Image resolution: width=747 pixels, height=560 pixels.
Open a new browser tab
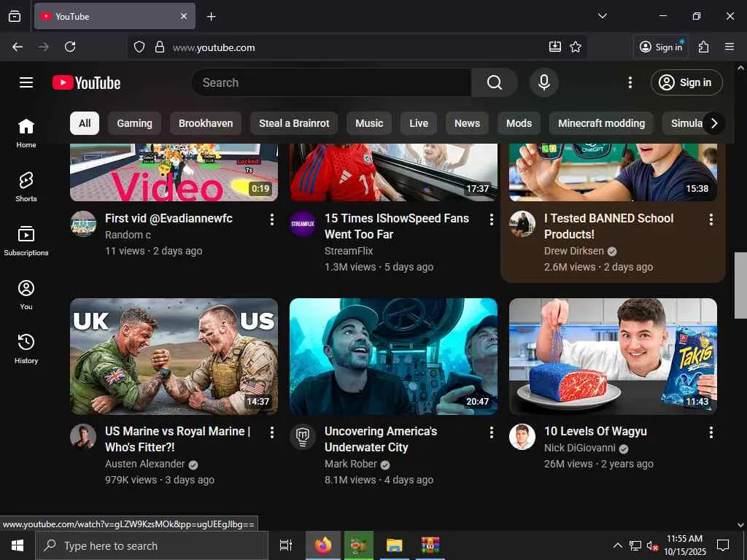coord(211,17)
